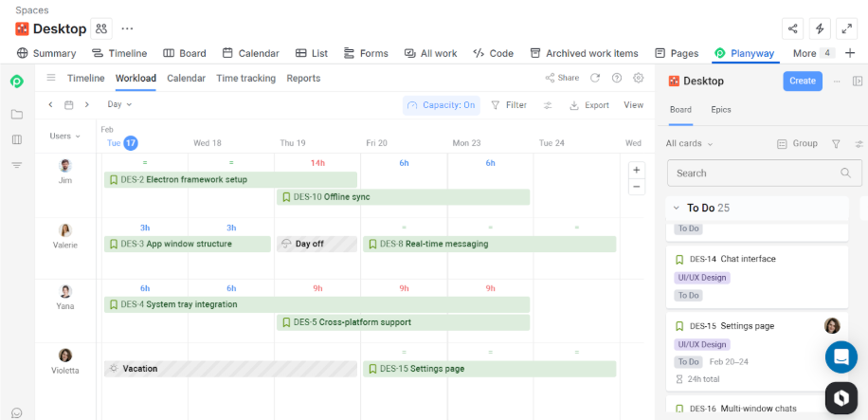Zoom out the workload with minus button

click(x=637, y=187)
